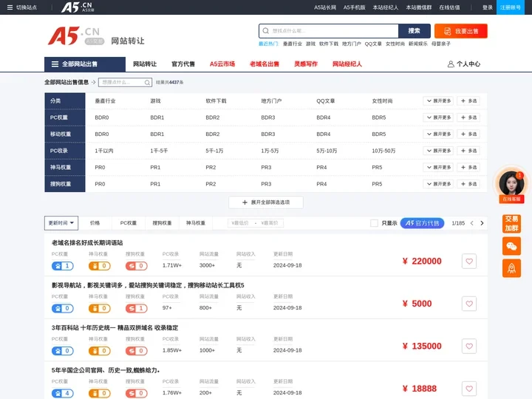
Task: Open the old domain sale tab
Action: pyautogui.click(x=265, y=64)
